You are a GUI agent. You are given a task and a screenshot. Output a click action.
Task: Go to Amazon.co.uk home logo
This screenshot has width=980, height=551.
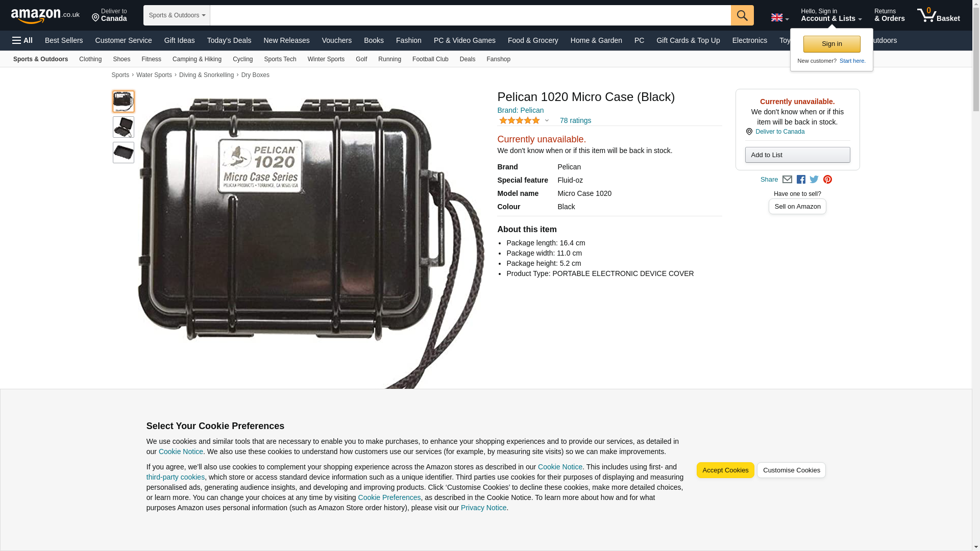point(45,15)
